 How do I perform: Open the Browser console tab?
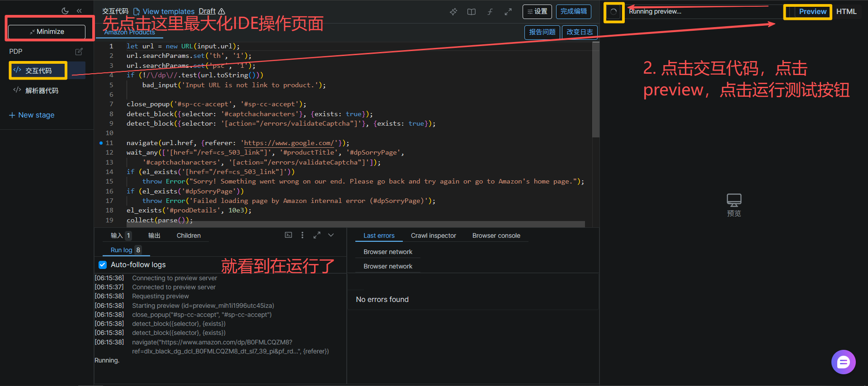tap(496, 235)
